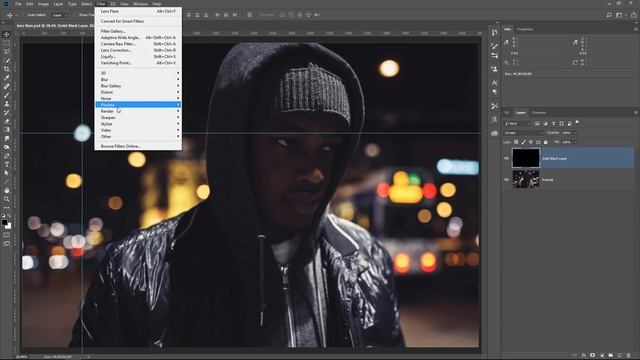
Task: Select the Gradient tool
Action: click(7, 130)
